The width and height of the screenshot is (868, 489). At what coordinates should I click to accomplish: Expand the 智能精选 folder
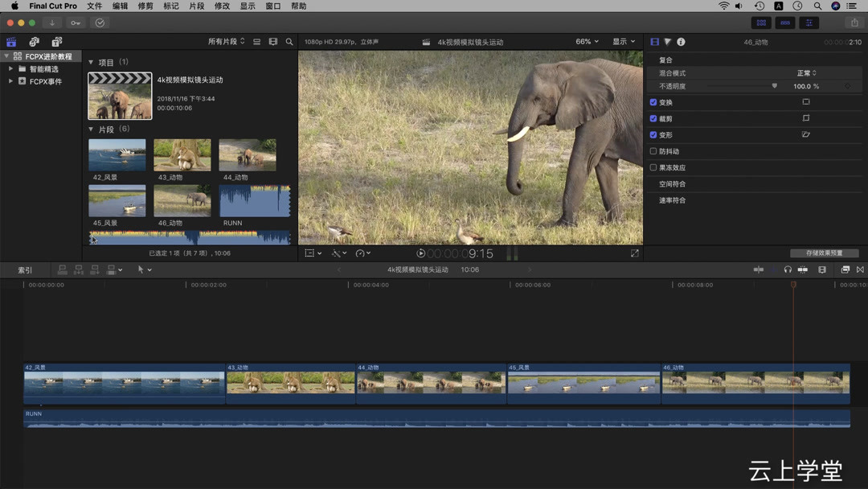[11, 69]
